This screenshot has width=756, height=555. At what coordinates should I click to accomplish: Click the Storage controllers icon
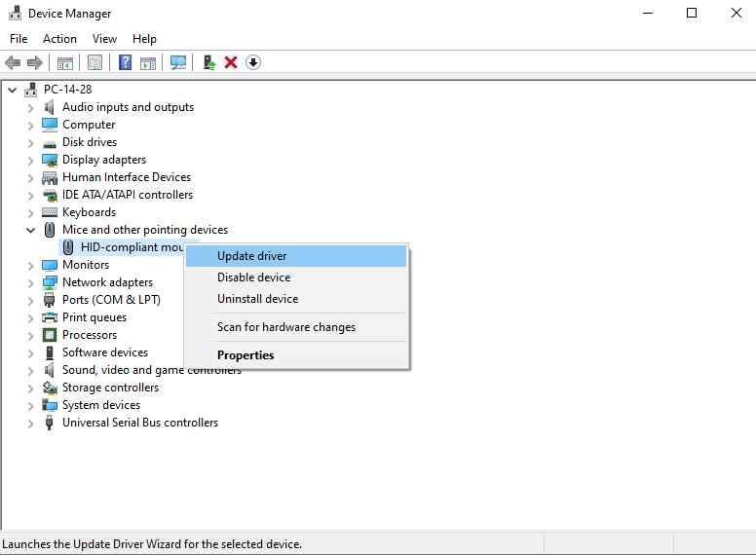click(50, 388)
